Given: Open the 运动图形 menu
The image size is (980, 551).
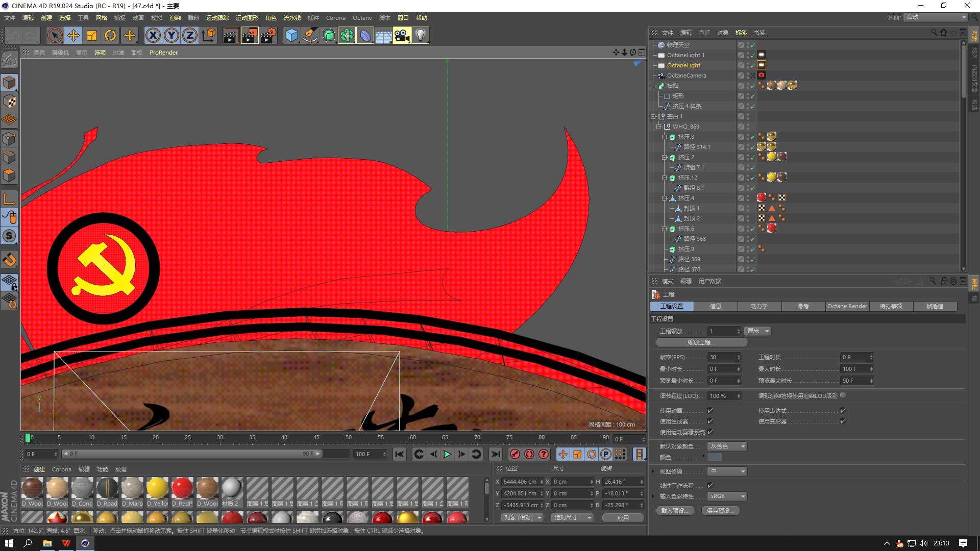Looking at the screenshot, I should point(247,18).
